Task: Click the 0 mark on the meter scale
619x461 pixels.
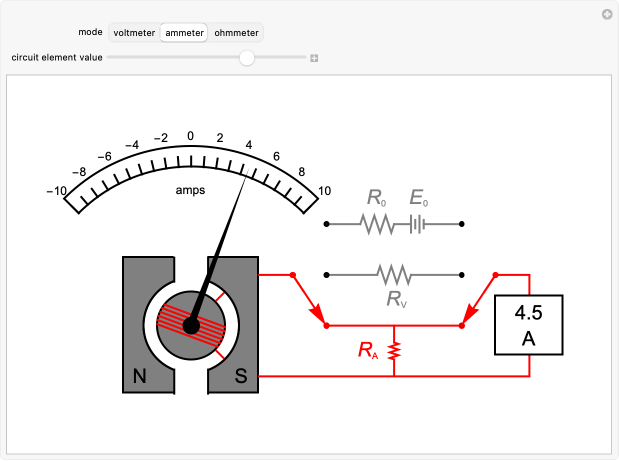Action: 190,135
